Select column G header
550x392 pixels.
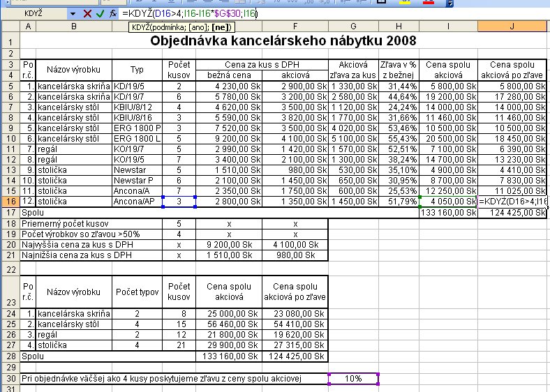click(353, 27)
